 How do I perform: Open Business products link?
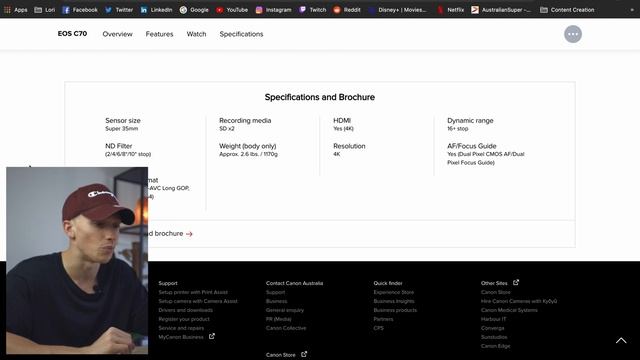[x=395, y=310]
